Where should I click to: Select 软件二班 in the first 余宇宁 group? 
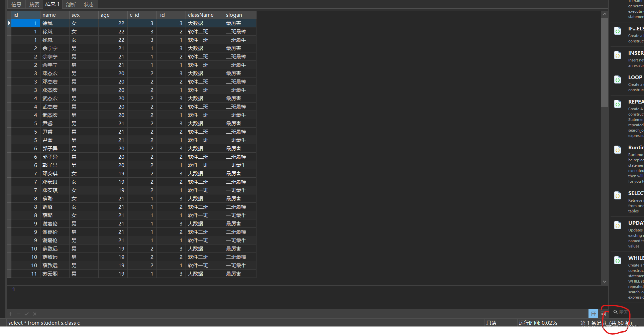coord(205,56)
